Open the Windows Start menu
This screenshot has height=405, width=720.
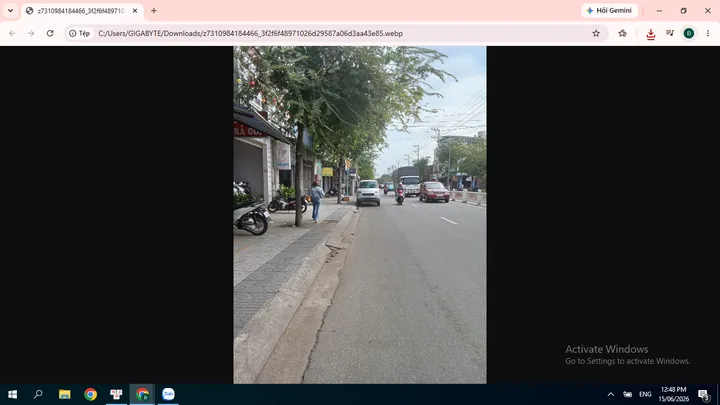click(x=12, y=394)
